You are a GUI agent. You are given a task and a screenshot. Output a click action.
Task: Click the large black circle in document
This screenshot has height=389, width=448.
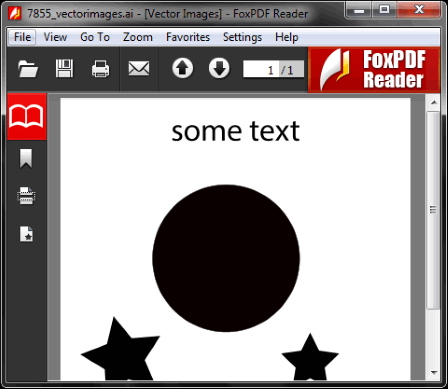pos(226,258)
